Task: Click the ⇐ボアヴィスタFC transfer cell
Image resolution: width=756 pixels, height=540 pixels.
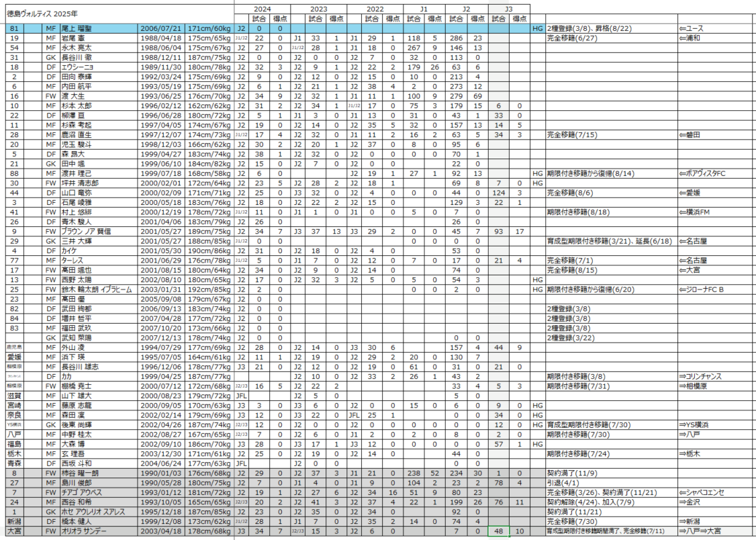Action: click(x=716, y=174)
